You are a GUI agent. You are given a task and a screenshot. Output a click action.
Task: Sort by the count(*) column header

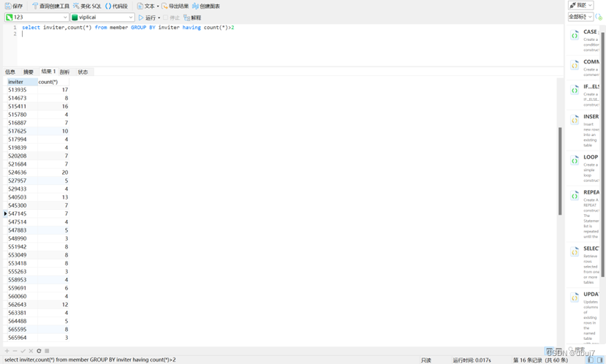53,82
